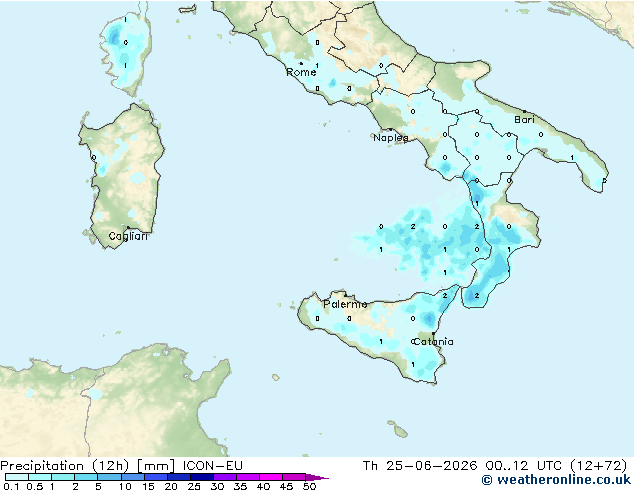
Task: Select the 25–30 mm legend color swatch
Action: click(201, 477)
